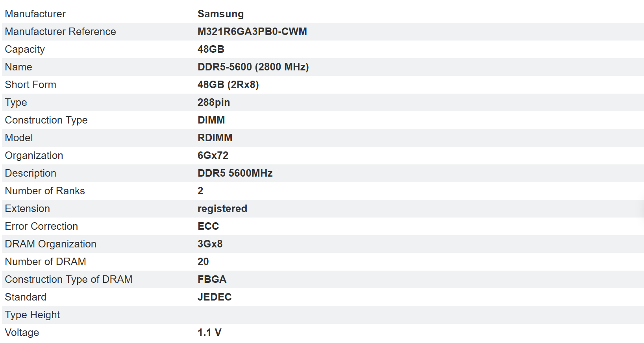Image resolution: width=644 pixels, height=343 pixels.
Task: Click the ECC error correction value
Action: click(208, 227)
